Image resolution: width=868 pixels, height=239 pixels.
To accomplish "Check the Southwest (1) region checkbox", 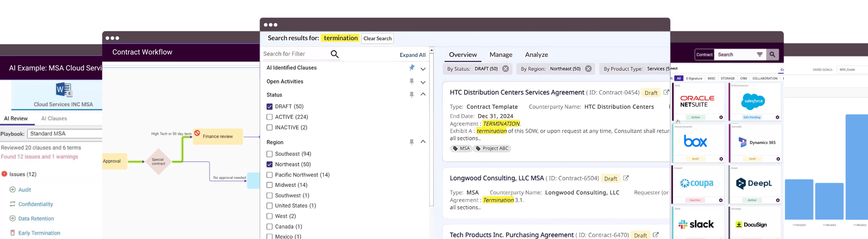I will pos(270,195).
